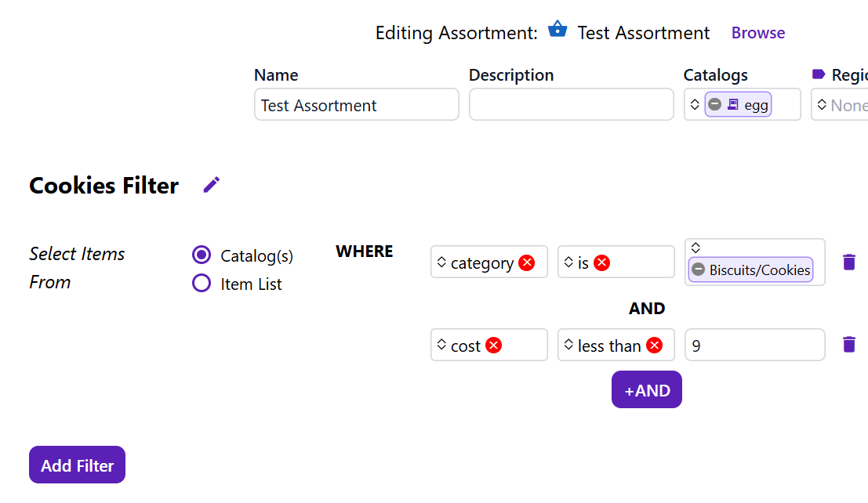
Task: Select the Catalog(s) radio button
Action: click(202, 255)
